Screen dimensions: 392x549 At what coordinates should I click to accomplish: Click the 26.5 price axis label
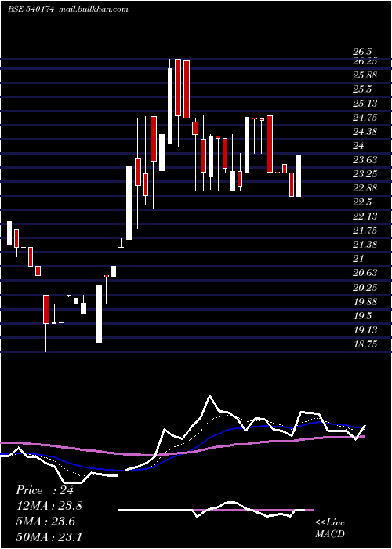pyautogui.click(x=362, y=53)
